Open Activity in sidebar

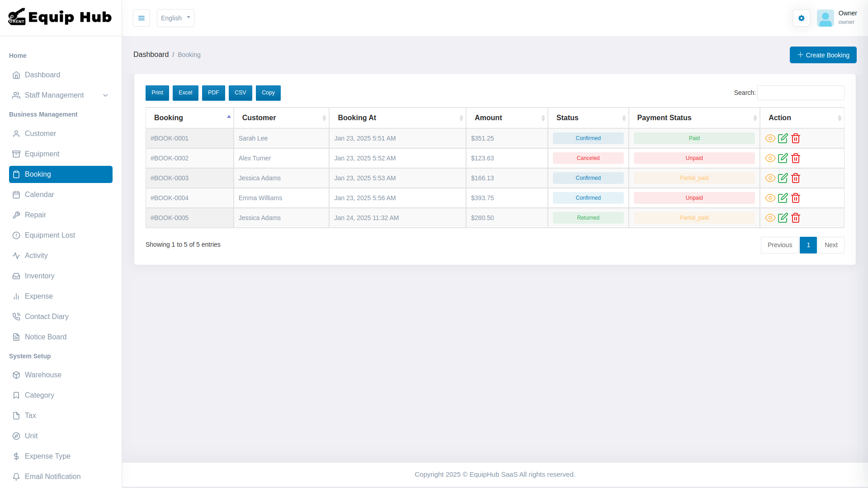click(x=61, y=256)
